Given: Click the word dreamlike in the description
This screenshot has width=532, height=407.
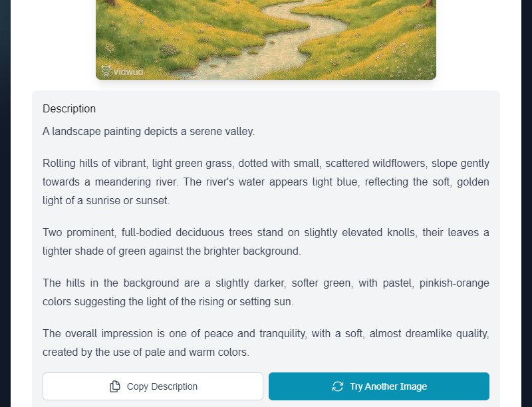Looking at the screenshot, I should (423, 334).
